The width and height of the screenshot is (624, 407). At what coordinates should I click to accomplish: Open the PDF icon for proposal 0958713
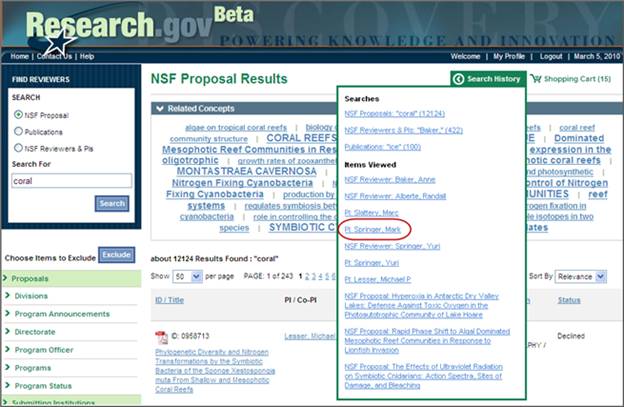pos(161,337)
